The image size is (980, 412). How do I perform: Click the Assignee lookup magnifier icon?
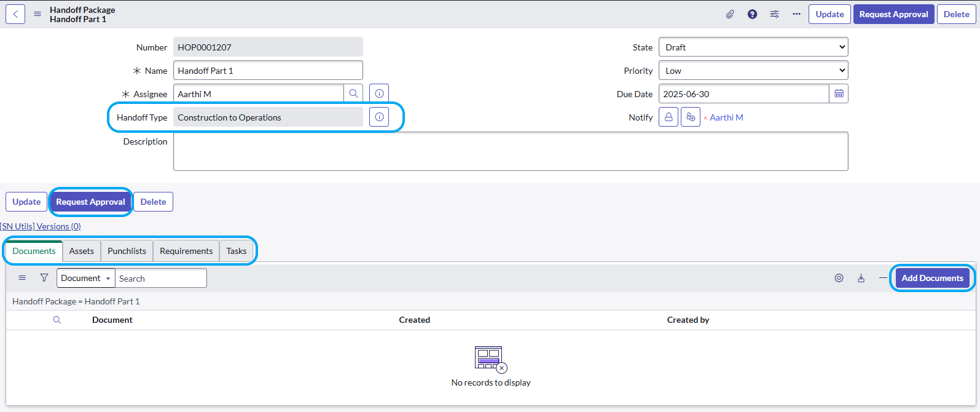click(353, 94)
